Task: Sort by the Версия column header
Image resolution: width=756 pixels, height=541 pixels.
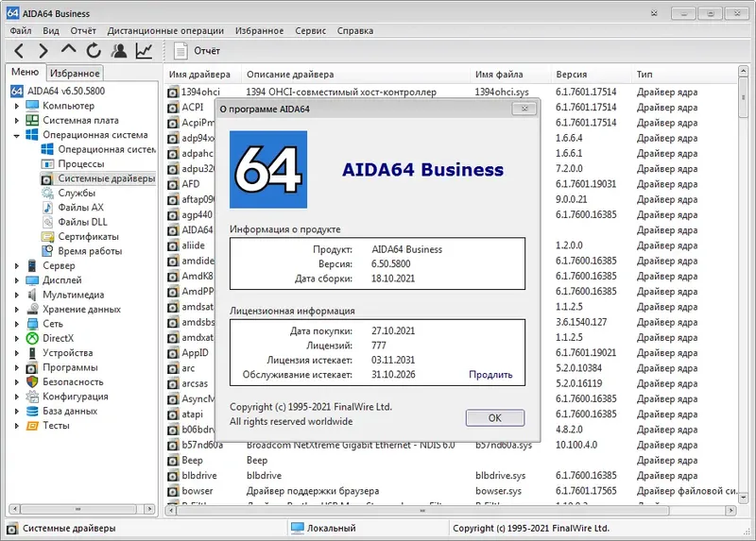Action: (x=591, y=75)
